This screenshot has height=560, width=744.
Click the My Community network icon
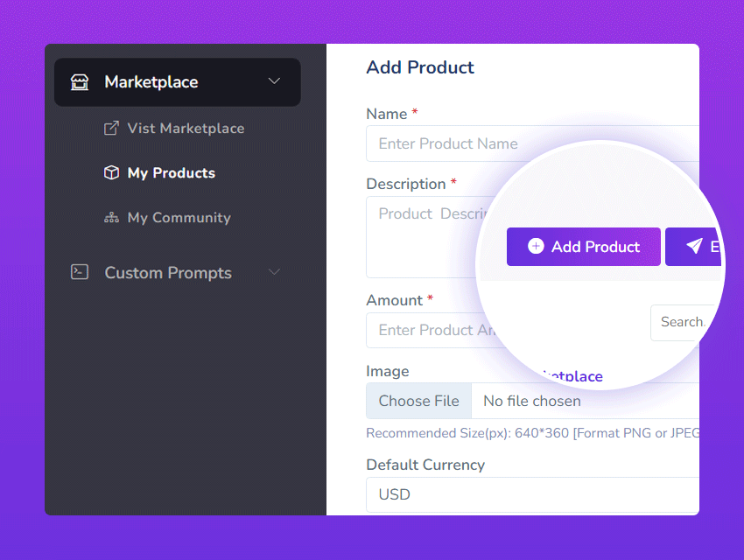(x=111, y=218)
